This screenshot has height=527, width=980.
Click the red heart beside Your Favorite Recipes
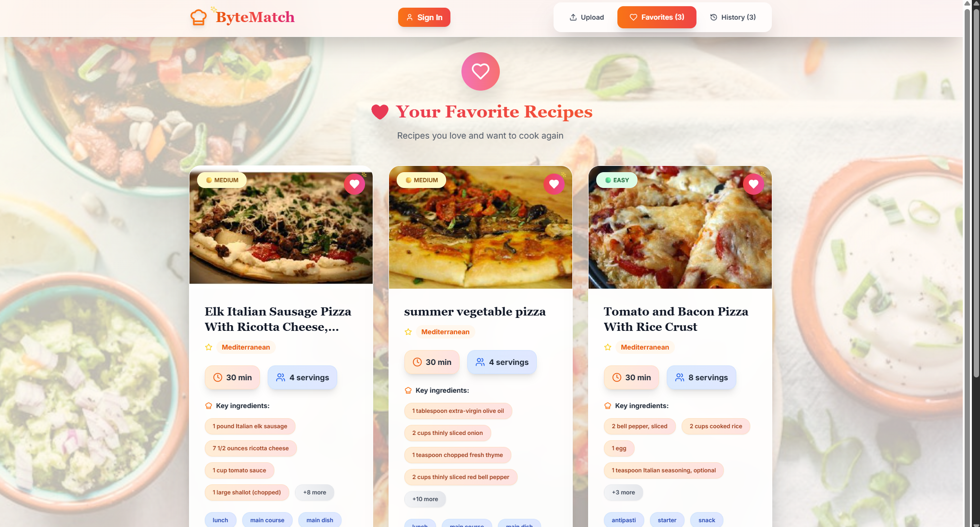380,112
